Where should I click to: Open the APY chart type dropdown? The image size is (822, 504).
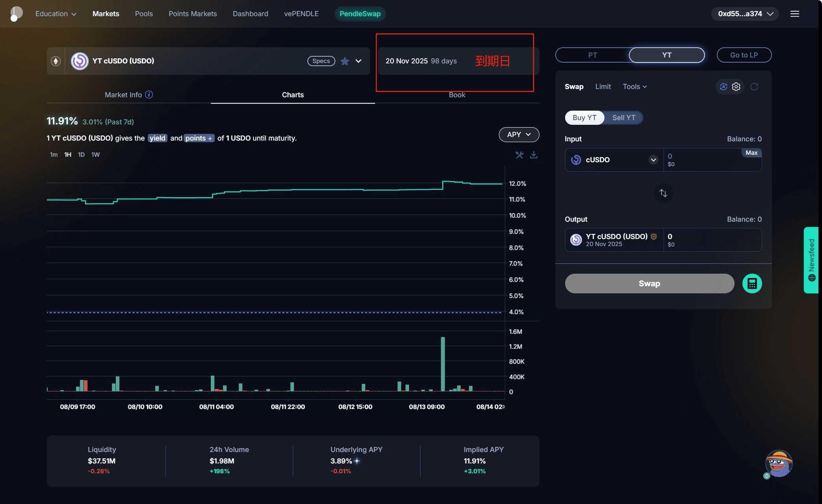(x=519, y=135)
